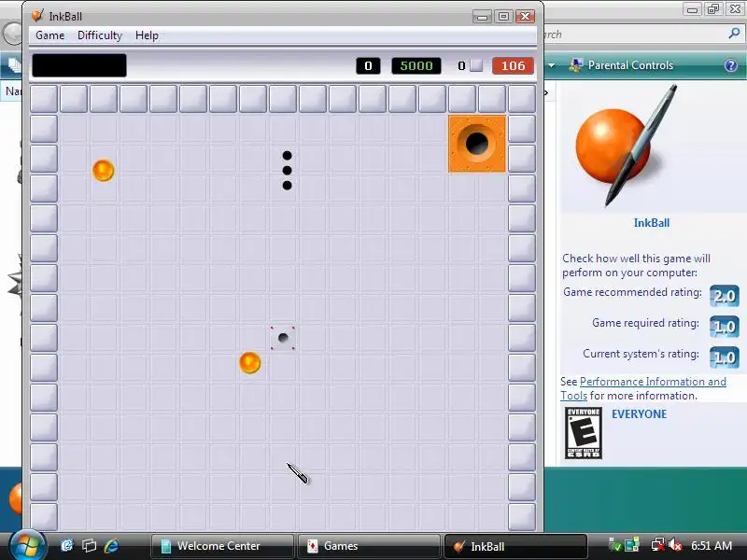Launch Internet Explorer from Quick Launch
This screenshot has width=747, height=560.
pyautogui.click(x=111, y=545)
